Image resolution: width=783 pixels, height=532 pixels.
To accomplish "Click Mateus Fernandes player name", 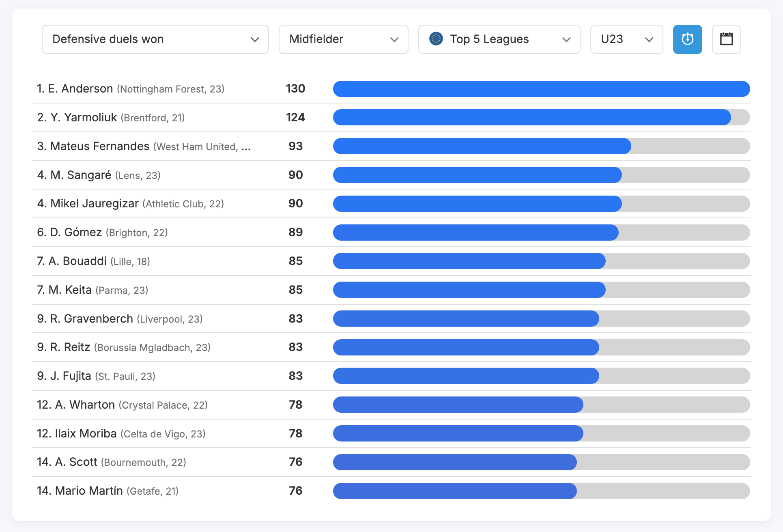I will click(x=99, y=146).
